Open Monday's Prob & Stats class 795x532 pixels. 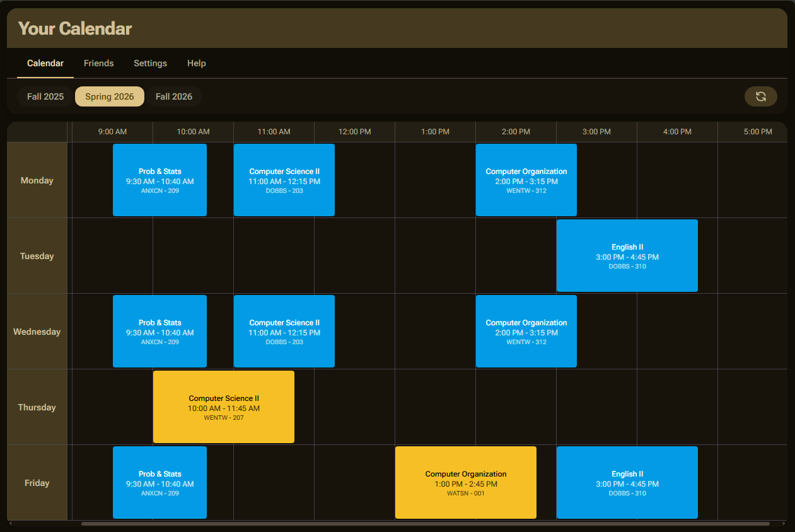coord(160,180)
